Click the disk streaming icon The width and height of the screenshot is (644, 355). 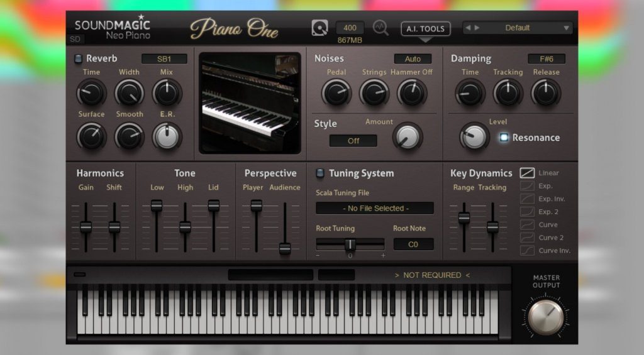coord(320,28)
